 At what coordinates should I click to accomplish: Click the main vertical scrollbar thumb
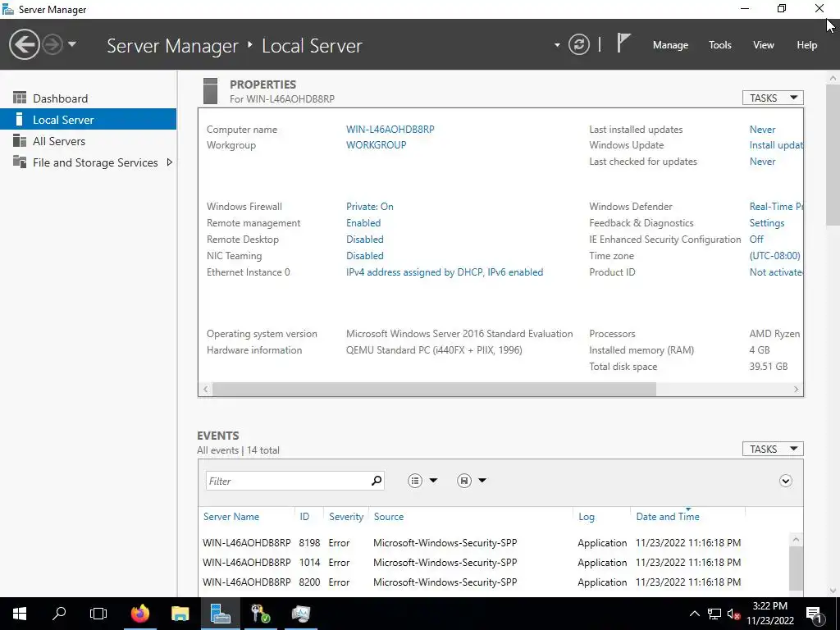pyautogui.click(x=833, y=156)
